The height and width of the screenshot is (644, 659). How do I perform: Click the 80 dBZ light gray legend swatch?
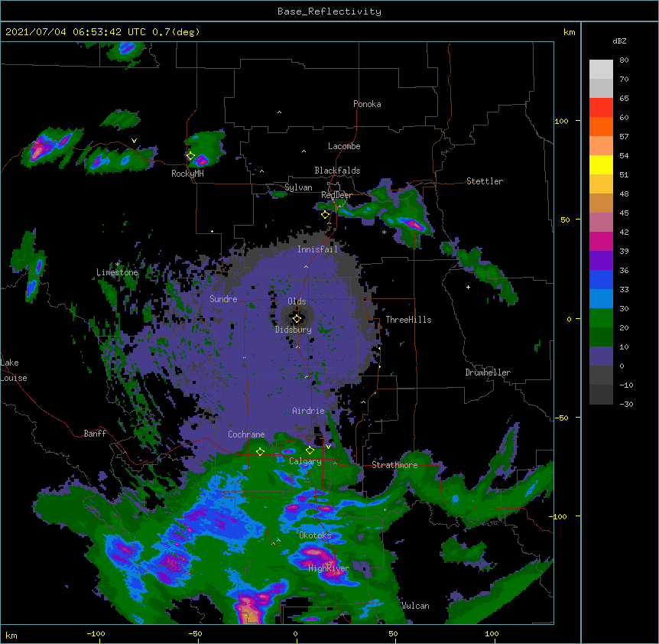[x=601, y=70]
